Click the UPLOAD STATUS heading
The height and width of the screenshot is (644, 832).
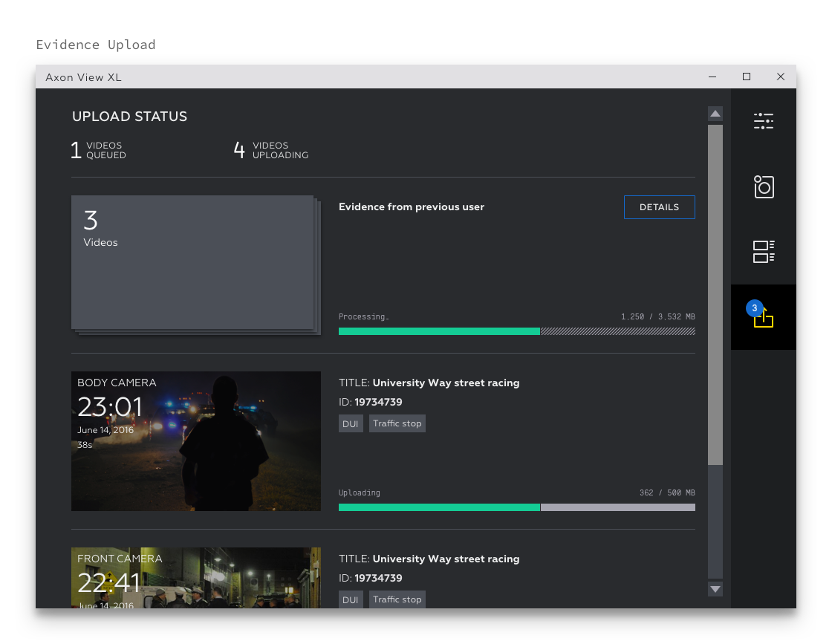click(129, 117)
